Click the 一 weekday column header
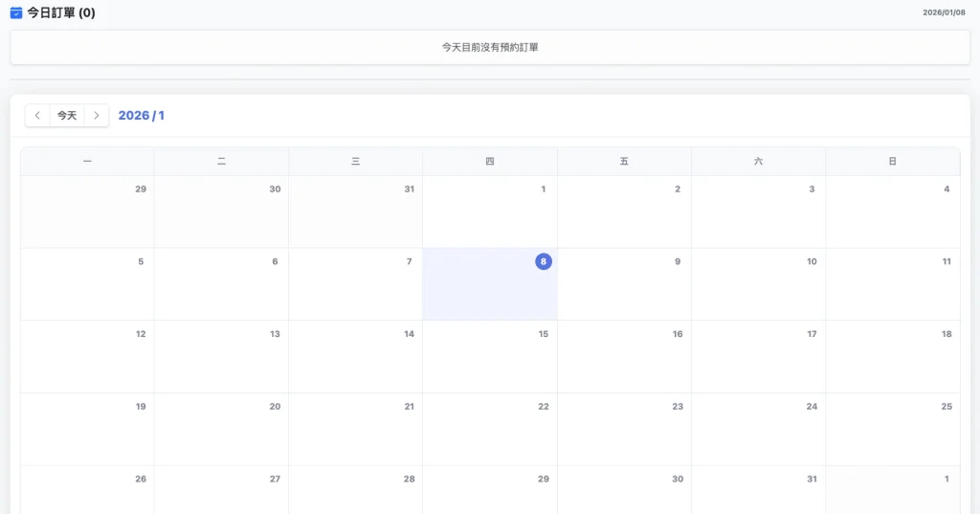980x514 pixels. pos(87,162)
